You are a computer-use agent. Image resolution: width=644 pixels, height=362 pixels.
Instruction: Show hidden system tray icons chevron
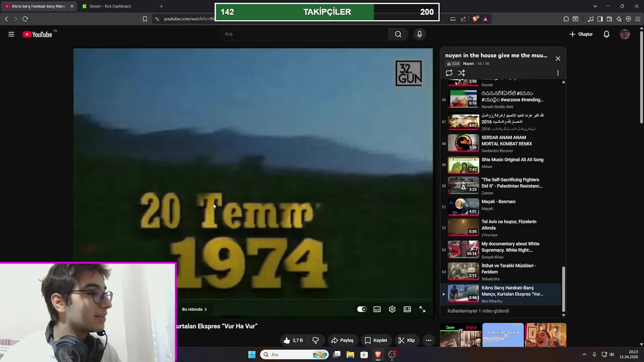pos(584,354)
